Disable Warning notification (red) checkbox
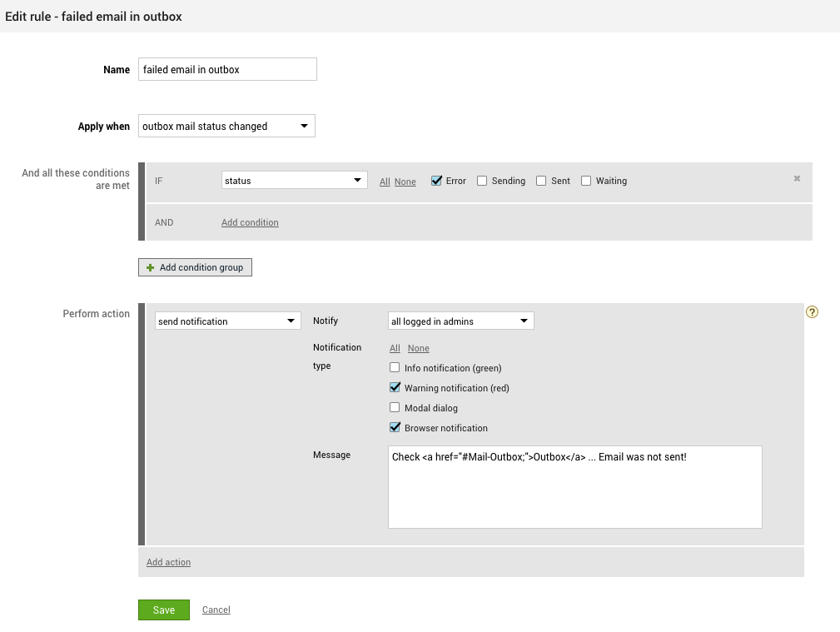The image size is (840, 632). [x=395, y=388]
